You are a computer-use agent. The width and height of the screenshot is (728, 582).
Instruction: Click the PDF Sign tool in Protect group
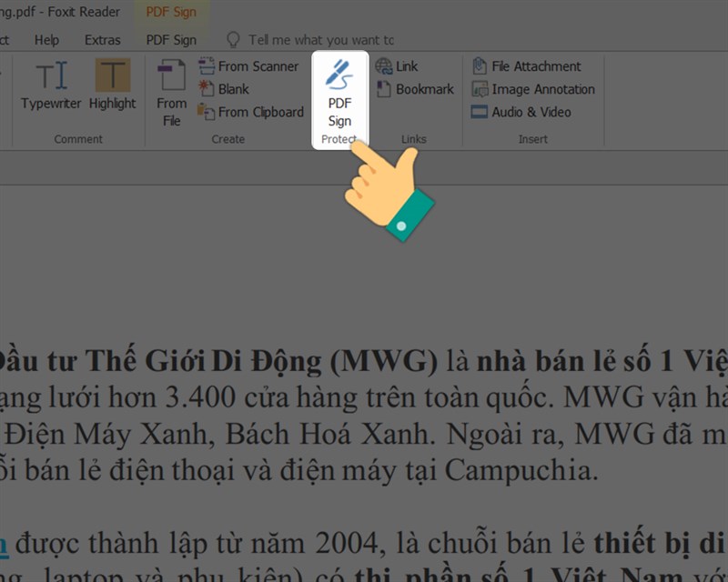click(x=340, y=91)
